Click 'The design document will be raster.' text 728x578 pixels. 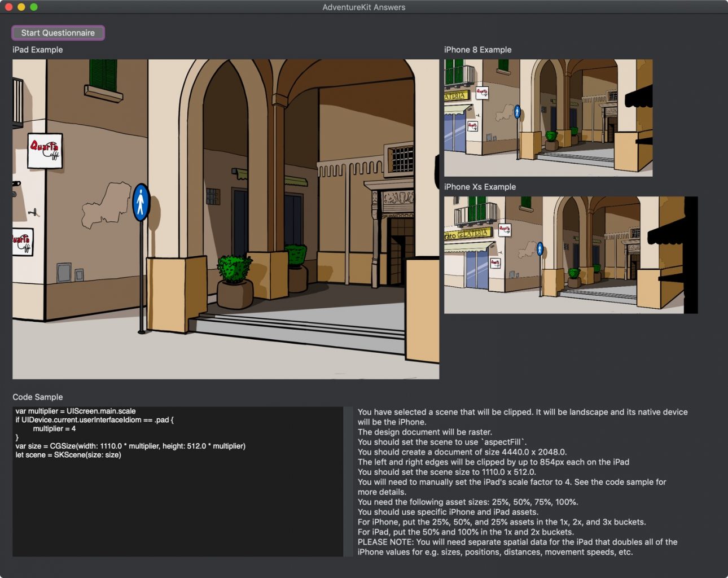click(x=425, y=432)
